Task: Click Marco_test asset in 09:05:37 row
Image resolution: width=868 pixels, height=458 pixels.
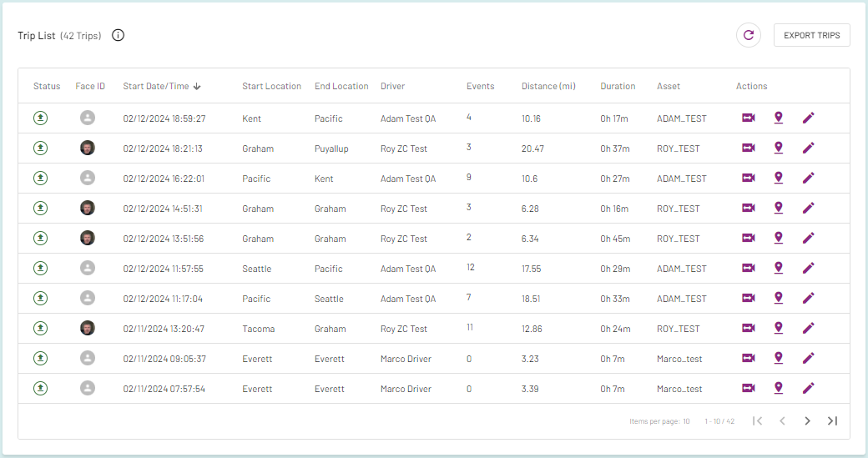Action: click(x=679, y=359)
